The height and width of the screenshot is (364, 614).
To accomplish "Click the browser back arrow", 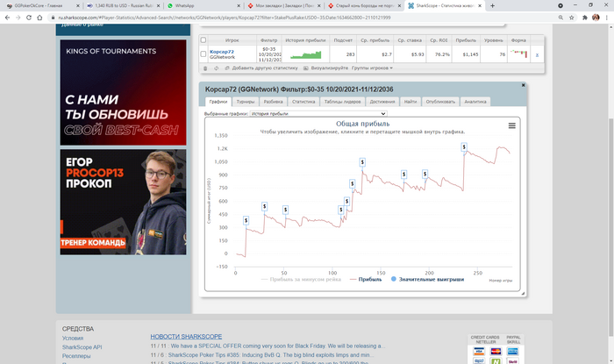I will (x=7, y=18).
